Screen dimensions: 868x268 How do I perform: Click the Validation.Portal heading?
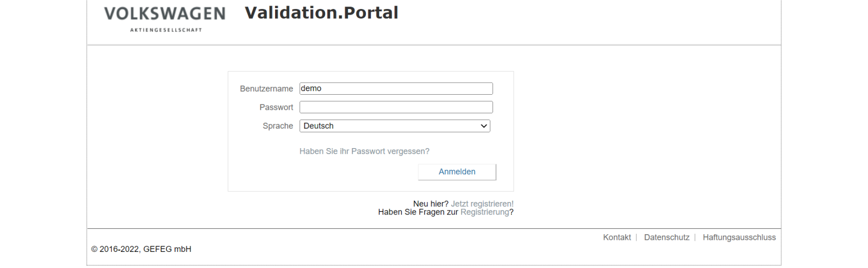point(321,13)
